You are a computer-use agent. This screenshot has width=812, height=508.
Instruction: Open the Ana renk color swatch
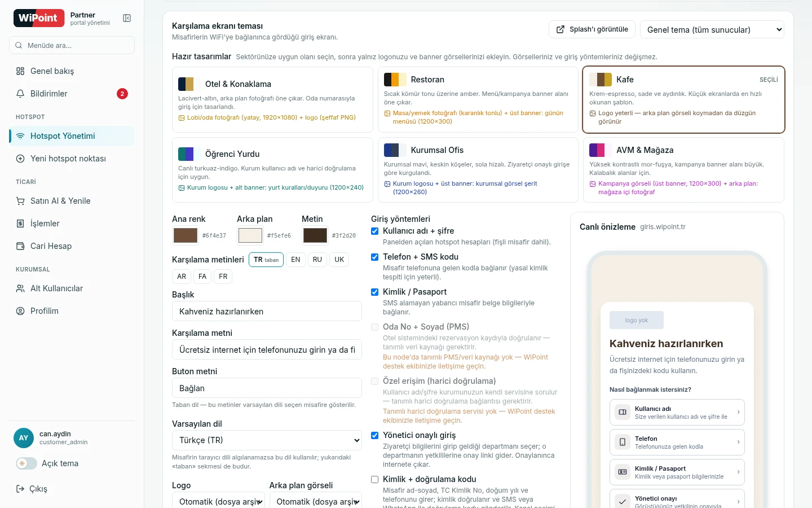click(186, 235)
